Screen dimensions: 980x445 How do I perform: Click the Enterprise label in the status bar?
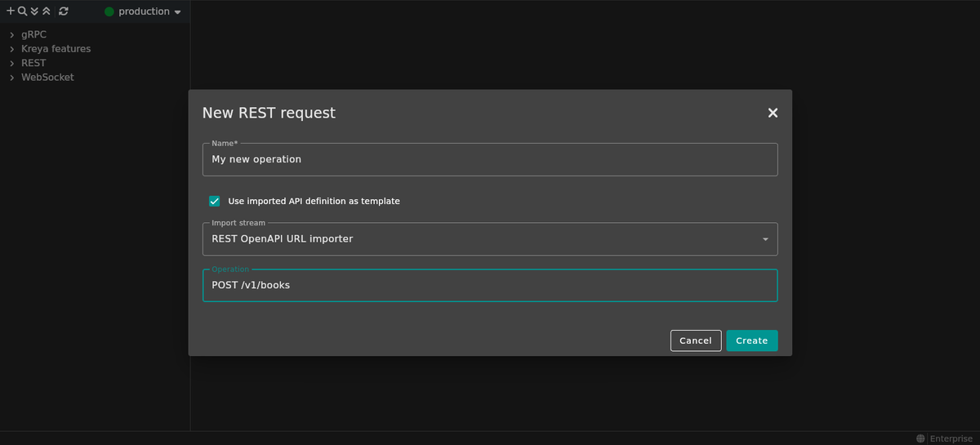(x=951, y=438)
